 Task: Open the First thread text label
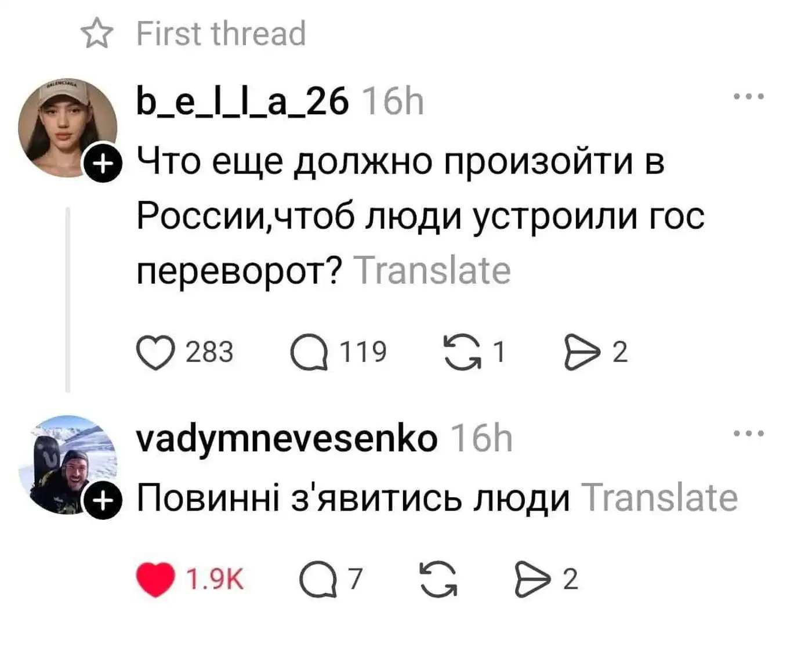(x=221, y=33)
